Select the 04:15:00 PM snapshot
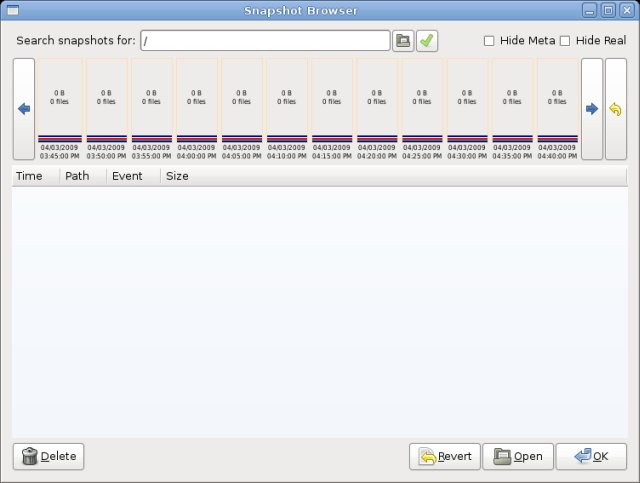Screen dimensions: 640x483 [332, 109]
